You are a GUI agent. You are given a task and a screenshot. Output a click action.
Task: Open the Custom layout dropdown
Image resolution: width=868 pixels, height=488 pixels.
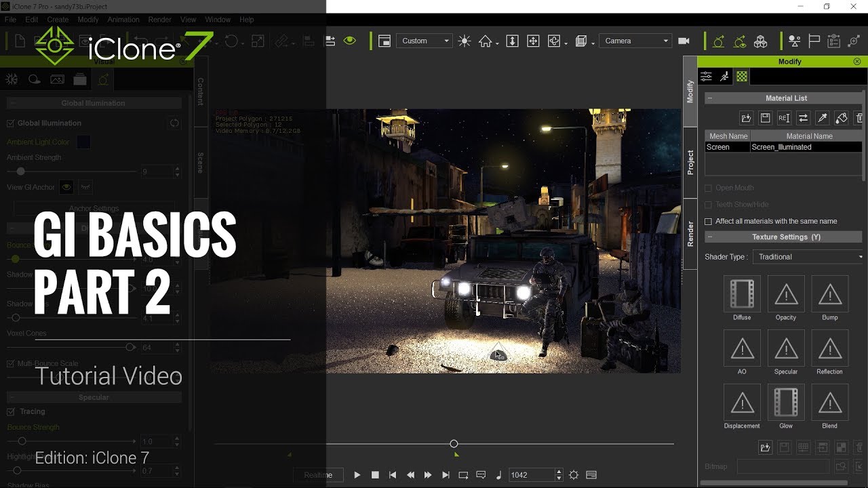[x=424, y=41]
